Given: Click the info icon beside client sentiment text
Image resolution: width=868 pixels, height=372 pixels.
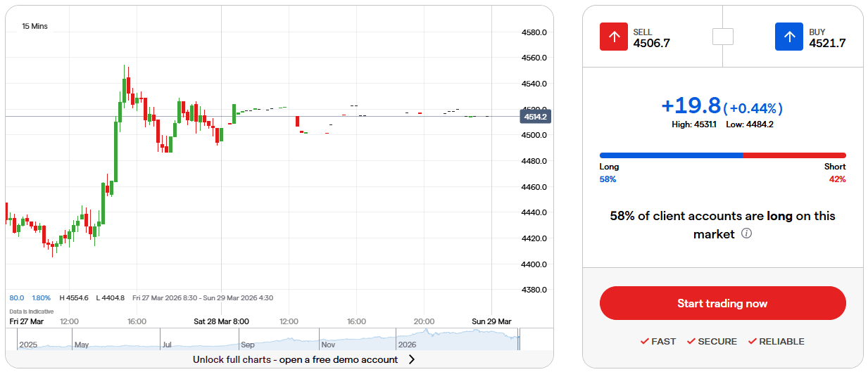Looking at the screenshot, I should point(747,233).
